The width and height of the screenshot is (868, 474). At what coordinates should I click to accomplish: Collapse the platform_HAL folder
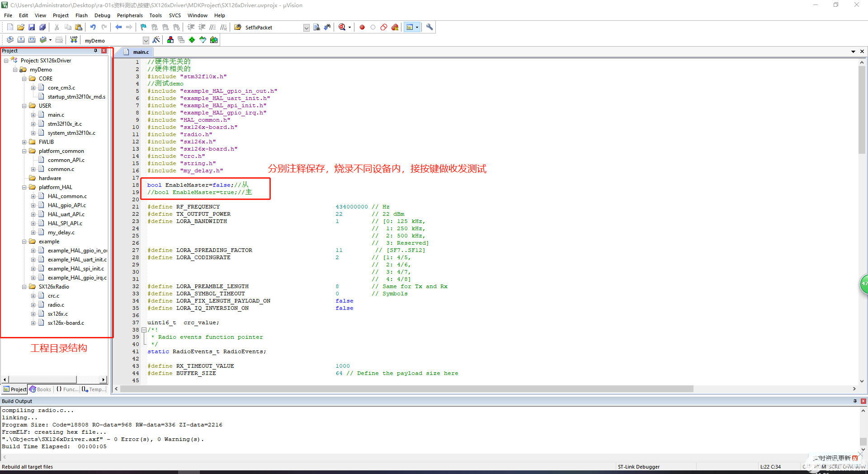tap(24, 187)
